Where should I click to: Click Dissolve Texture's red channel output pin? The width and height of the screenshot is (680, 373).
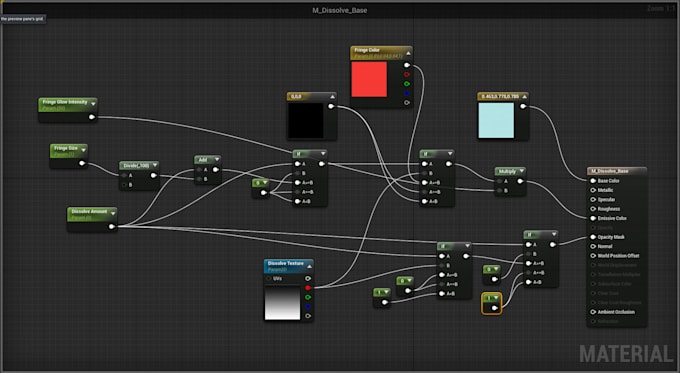(308, 288)
